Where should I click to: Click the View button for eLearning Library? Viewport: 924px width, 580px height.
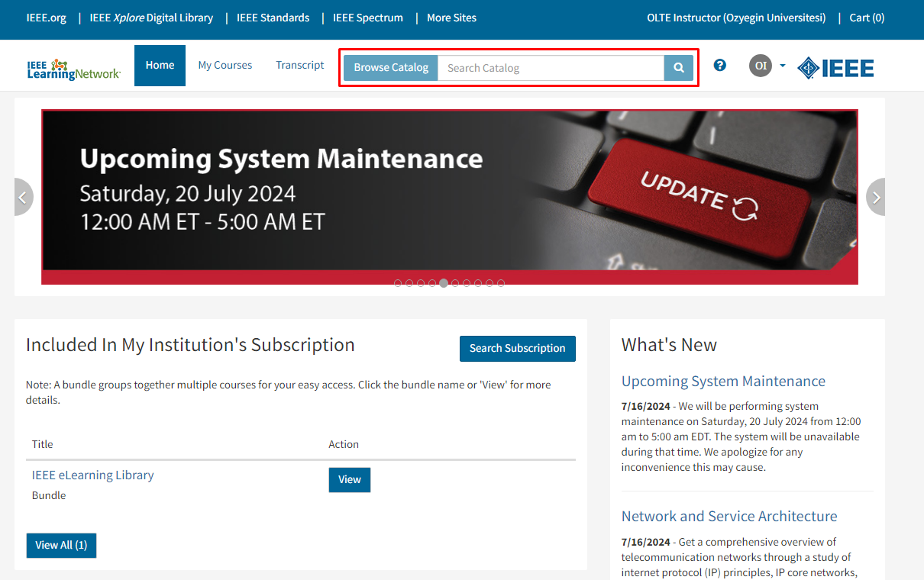click(350, 480)
